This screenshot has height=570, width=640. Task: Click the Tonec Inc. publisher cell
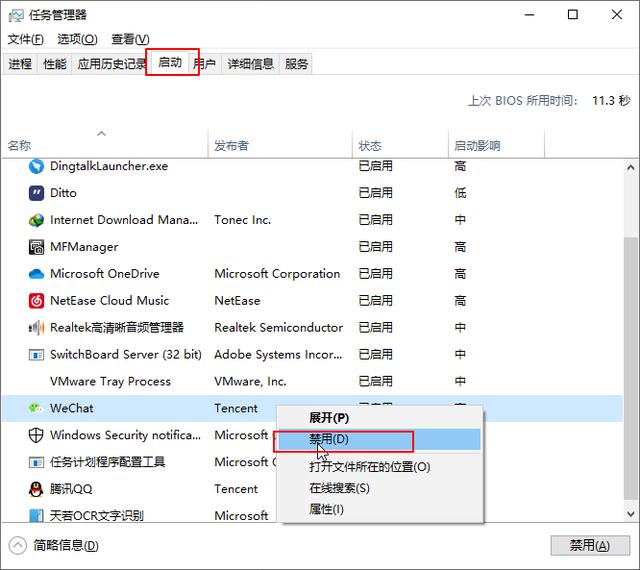pyautogui.click(x=242, y=220)
